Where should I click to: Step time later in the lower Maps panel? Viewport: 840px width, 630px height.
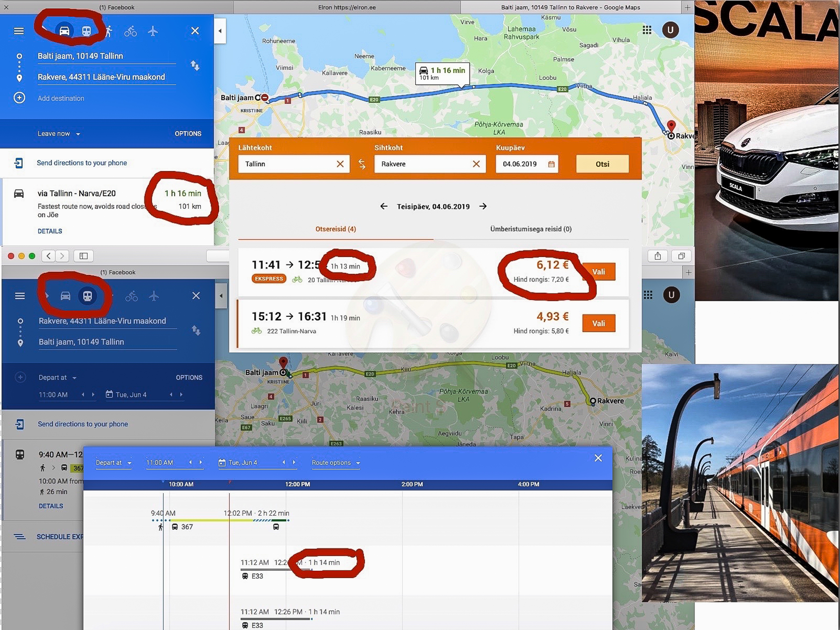coord(94,395)
